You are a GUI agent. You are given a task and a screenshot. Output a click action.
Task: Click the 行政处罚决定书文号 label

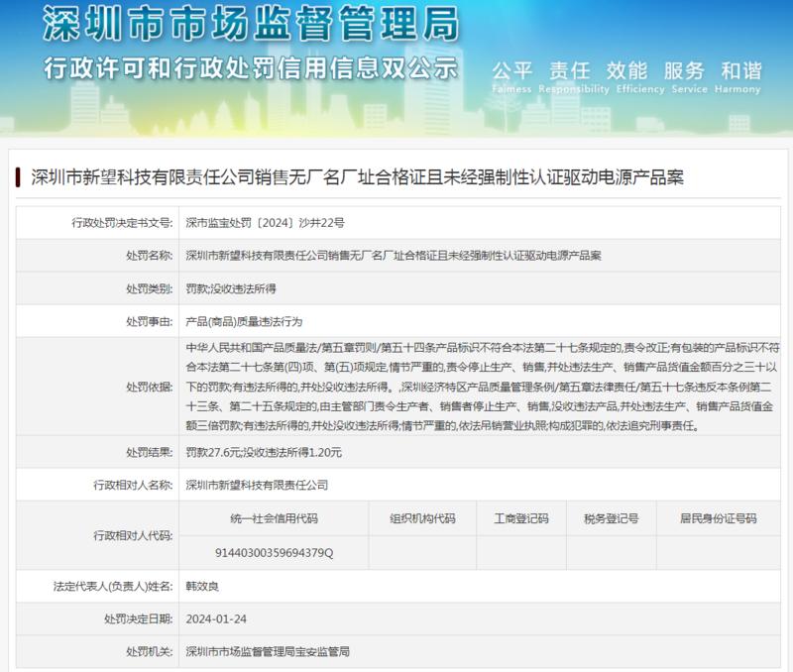pyautogui.click(x=122, y=222)
